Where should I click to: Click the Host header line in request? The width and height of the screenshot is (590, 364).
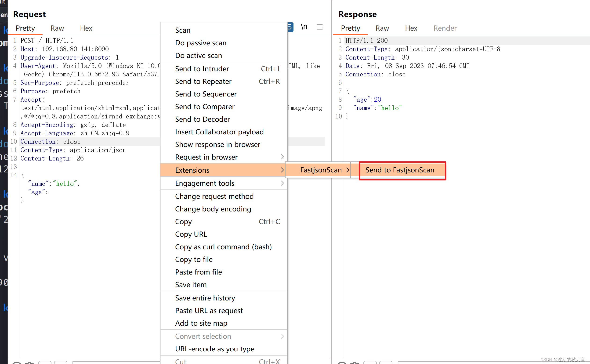(x=65, y=49)
